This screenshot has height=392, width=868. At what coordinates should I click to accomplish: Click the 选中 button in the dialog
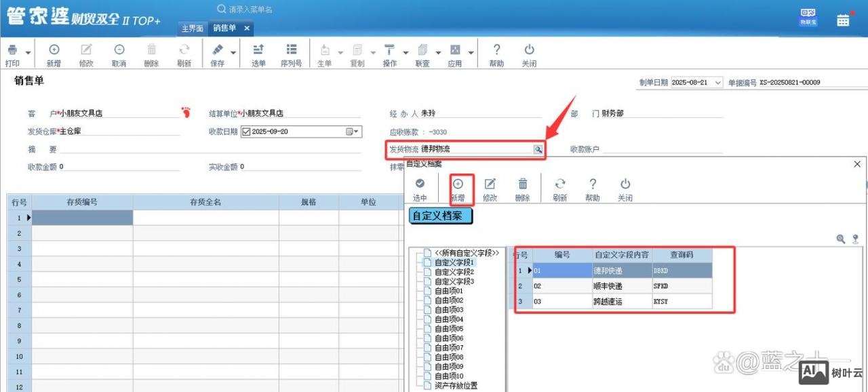click(x=420, y=183)
